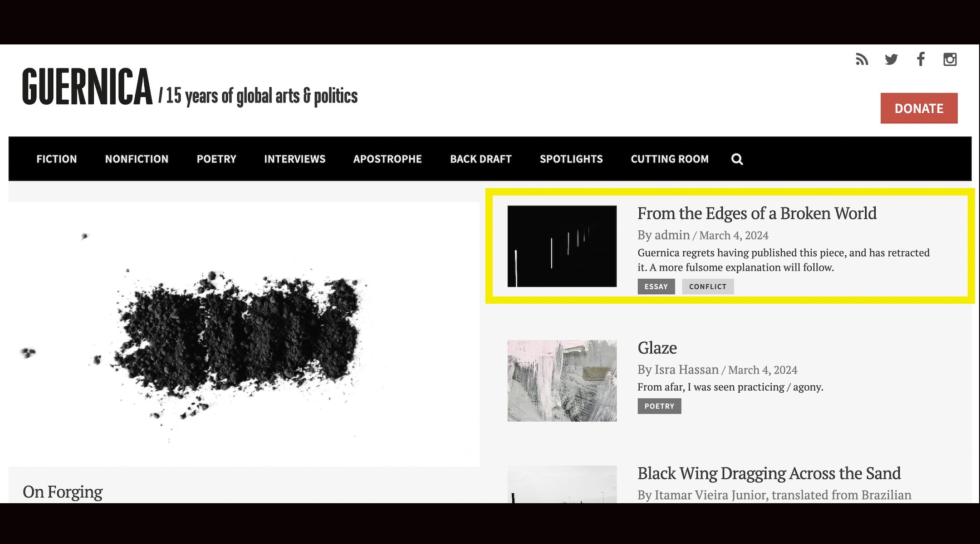Click the RSS feed icon
This screenshot has height=544, width=980.
tap(861, 59)
